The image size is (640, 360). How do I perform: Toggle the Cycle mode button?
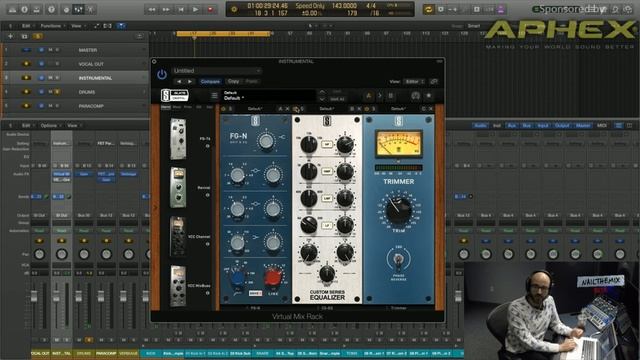(428, 9)
